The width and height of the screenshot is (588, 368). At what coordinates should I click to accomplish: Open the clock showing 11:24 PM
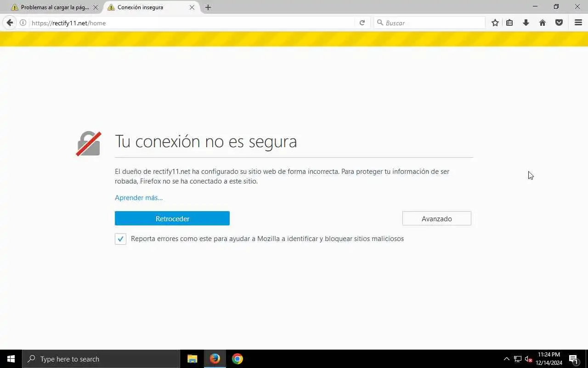549,359
